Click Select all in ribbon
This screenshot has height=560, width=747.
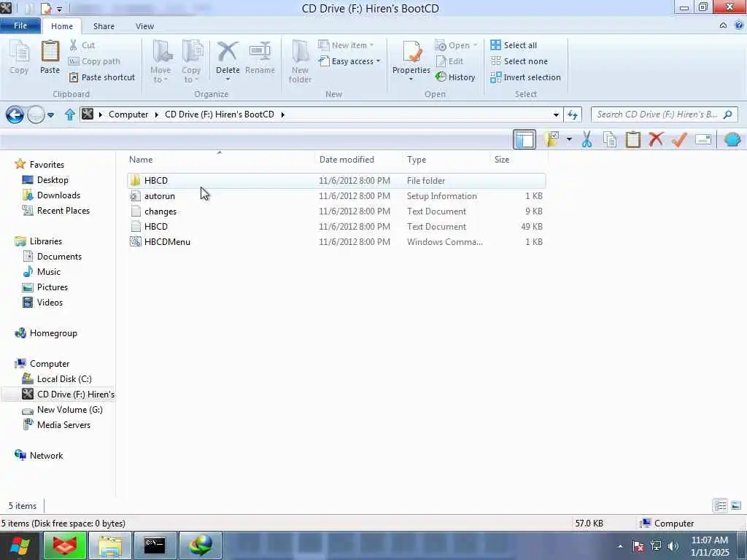coord(514,45)
